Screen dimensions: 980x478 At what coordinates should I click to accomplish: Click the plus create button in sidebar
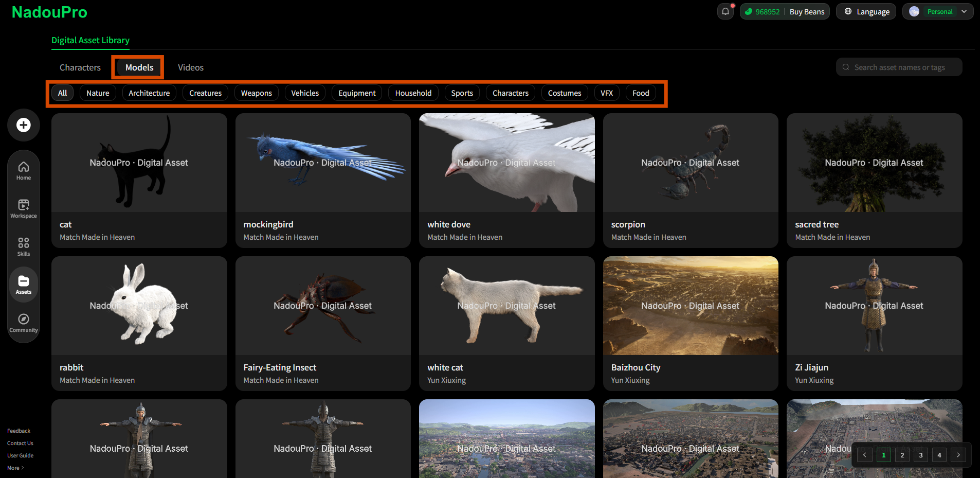[x=24, y=125]
